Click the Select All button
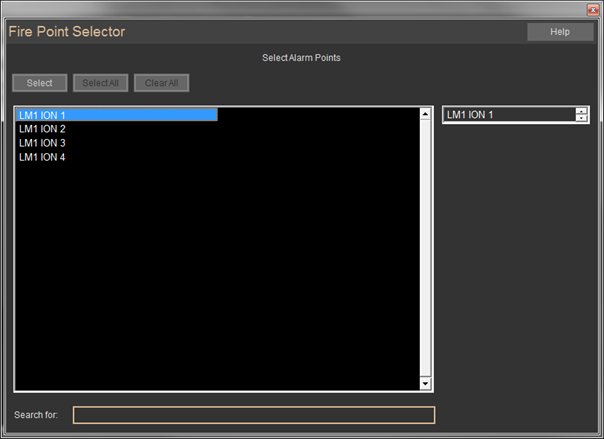 [x=100, y=83]
